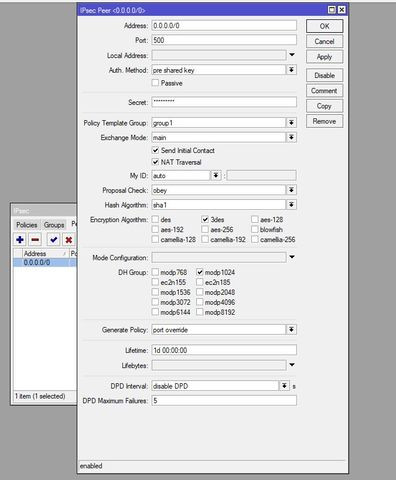Check the modp1536 DH group
396x480 pixels.
[155, 292]
